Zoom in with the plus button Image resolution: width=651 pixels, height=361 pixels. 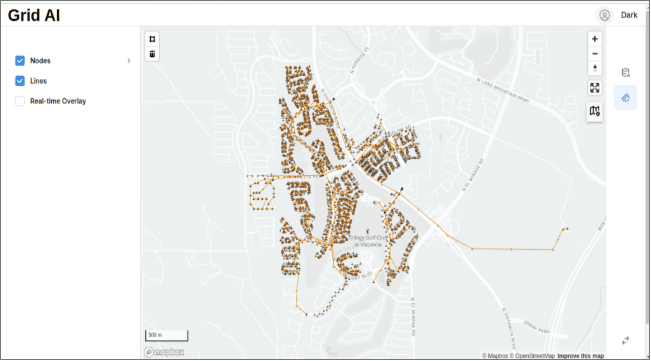[x=595, y=39]
